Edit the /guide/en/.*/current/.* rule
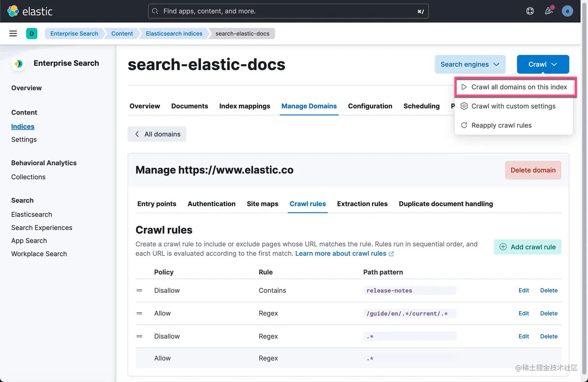 click(524, 313)
